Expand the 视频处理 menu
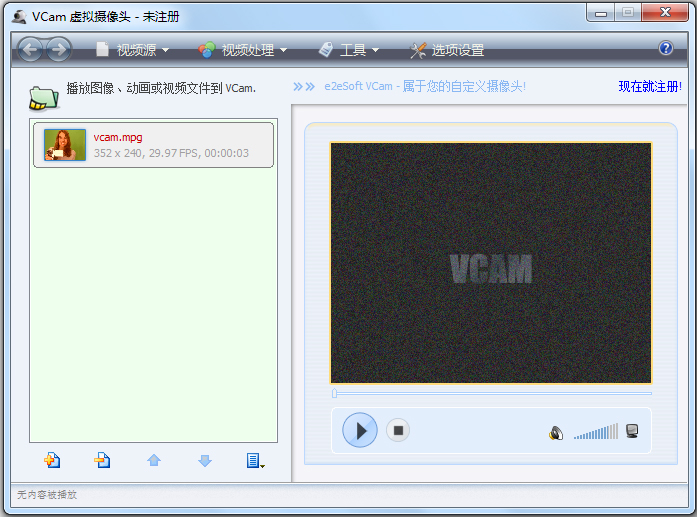 point(243,50)
